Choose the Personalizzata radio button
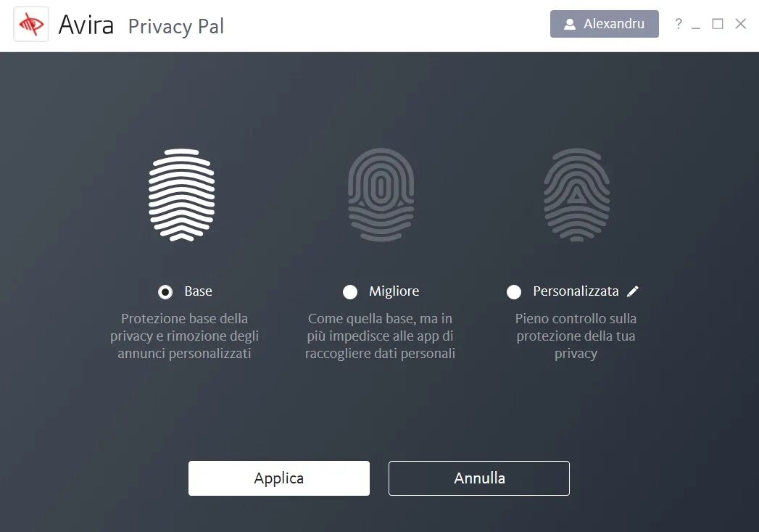Screen dimensions: 759x532 [x=513, y=292]
